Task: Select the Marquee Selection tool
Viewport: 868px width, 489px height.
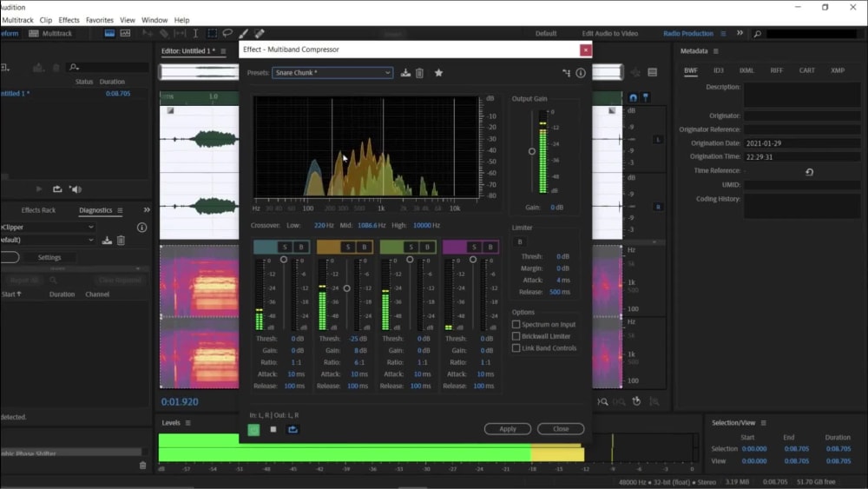Action: (212, 33)
